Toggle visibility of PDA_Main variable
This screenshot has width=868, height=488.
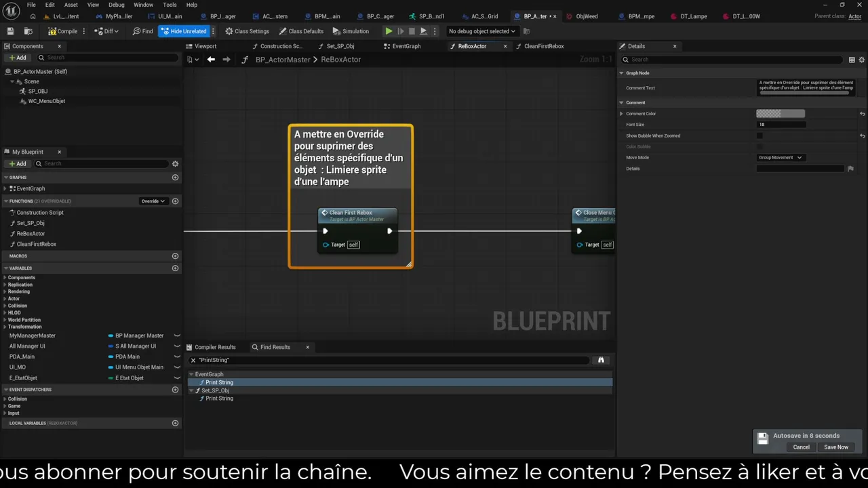(177, 357)
